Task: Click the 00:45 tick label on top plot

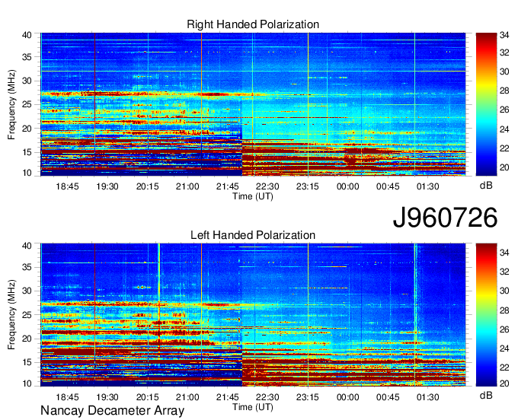Action: tap(388, 186)
